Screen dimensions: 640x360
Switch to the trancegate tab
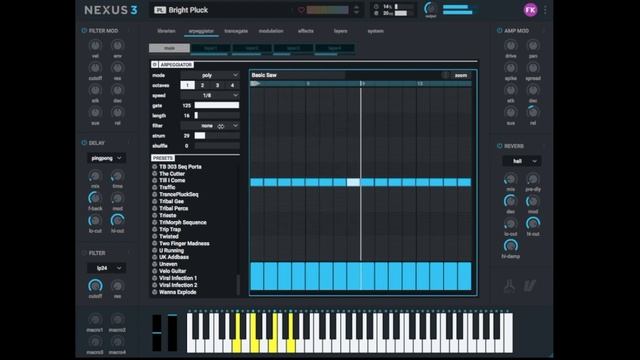(x=236, y=31)
